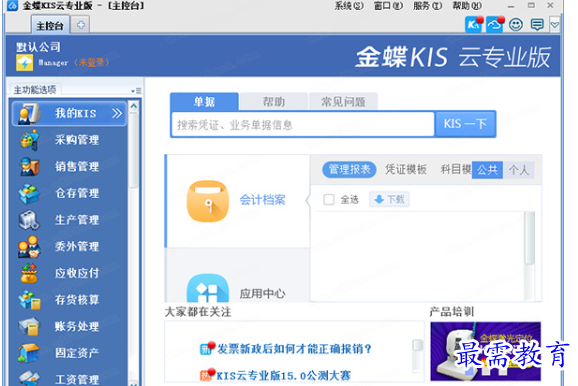Open 发票新政后如何才能正确报销 link

294,349
